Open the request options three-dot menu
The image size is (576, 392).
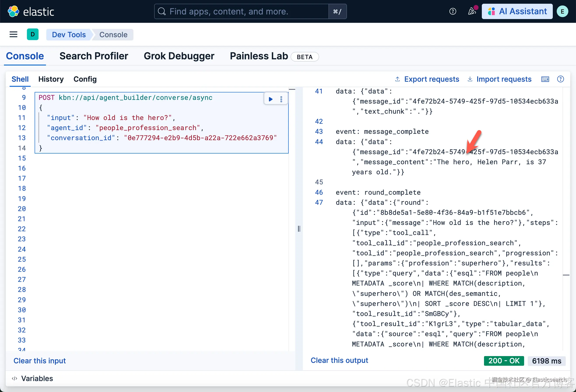click(281, 99)
